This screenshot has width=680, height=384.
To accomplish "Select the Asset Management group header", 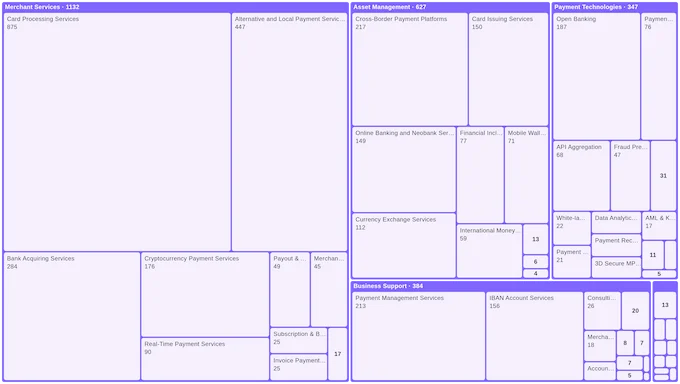I will tap(450, 7).
